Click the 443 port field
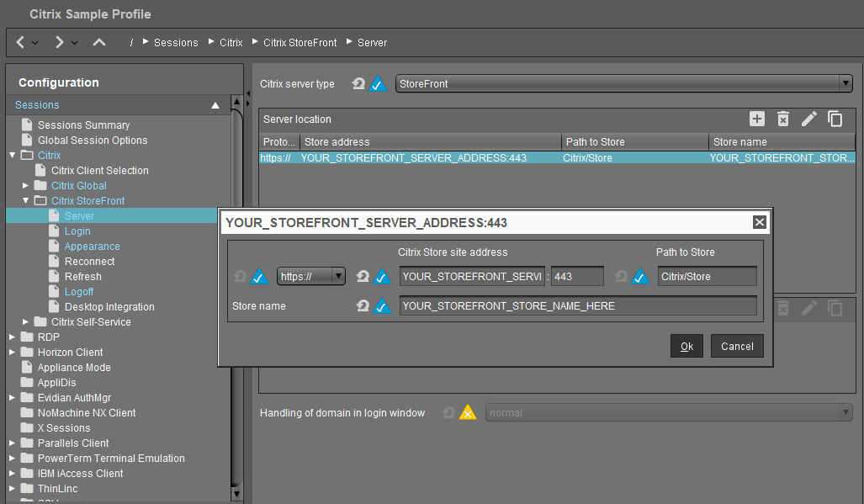Image resolution: width=864 pixels, height=504 pixels. pyautogui.click(x=577, y=276)
